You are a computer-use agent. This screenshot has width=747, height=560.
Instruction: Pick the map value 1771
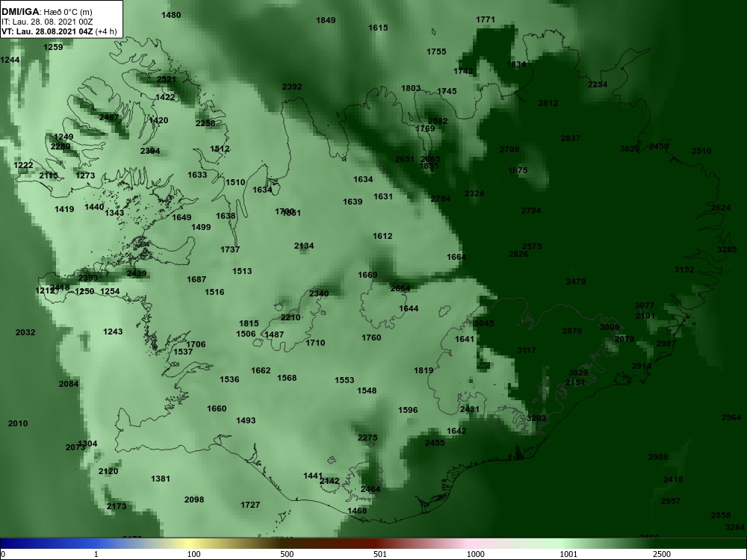pyautogui.click(x=486, y=19)
